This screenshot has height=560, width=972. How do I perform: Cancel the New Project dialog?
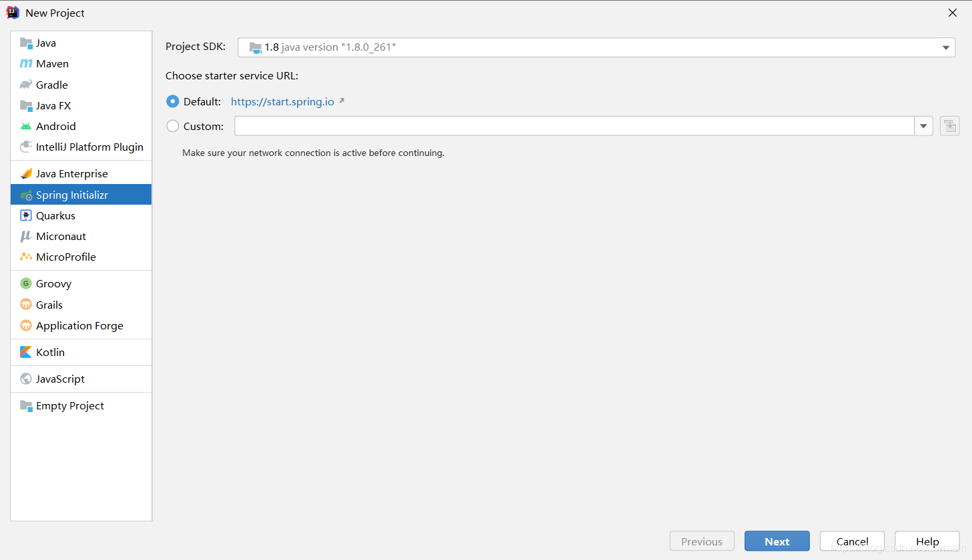pos(853,541)
